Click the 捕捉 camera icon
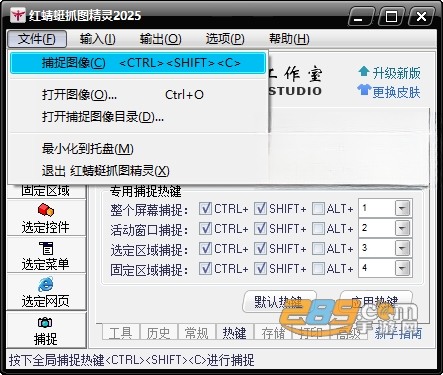The height and width of the screenshot is (375, 443). point(45,323)
